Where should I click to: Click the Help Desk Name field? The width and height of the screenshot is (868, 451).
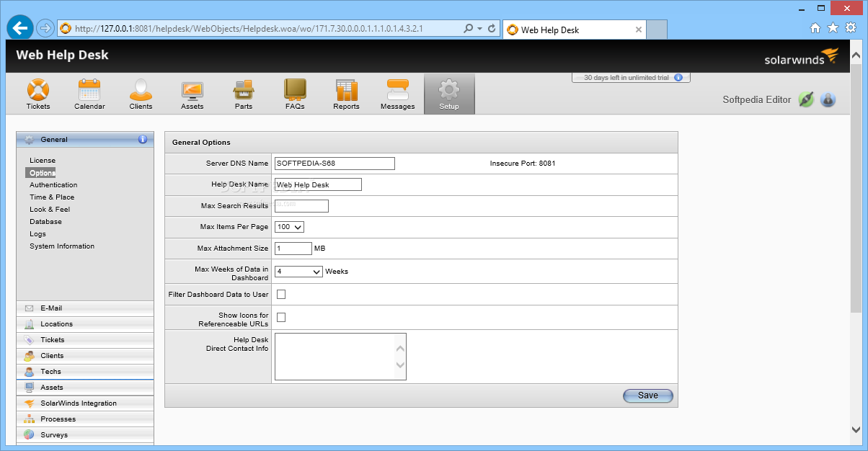[318, 184]
